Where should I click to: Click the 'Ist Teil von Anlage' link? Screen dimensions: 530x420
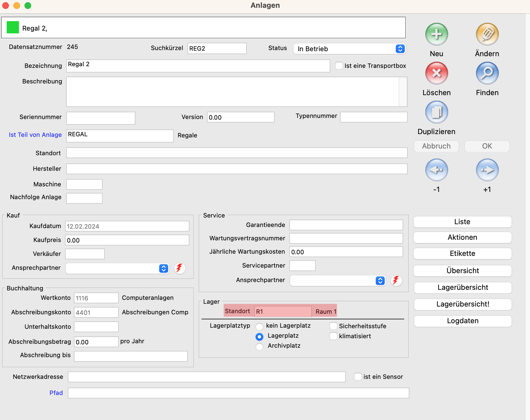[x=35, y=135]
